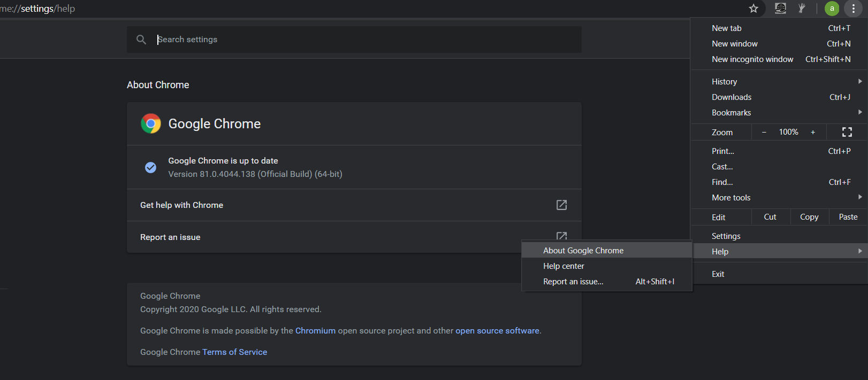868x380 pixels.
Task: Click the address bar URL
Action: point(37,9)
